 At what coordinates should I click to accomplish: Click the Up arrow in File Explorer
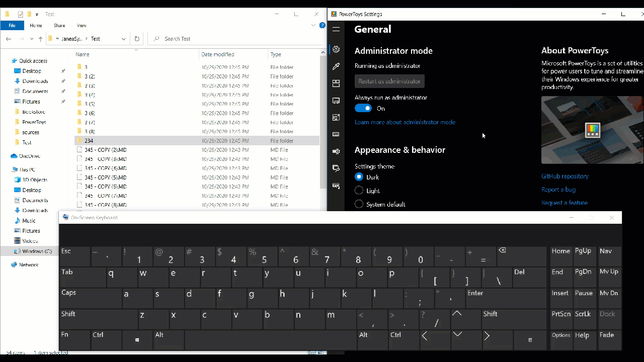40,39
